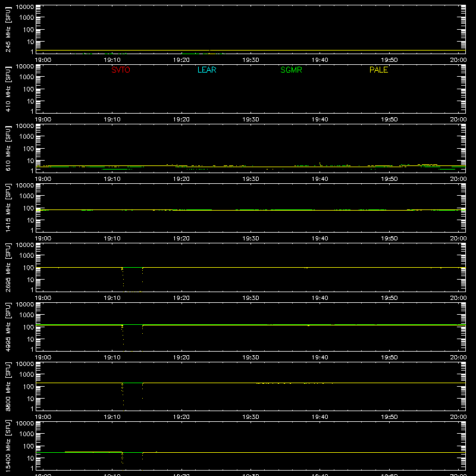
Task: Click the cyan LEAR legend label
Action: (206, 70)
